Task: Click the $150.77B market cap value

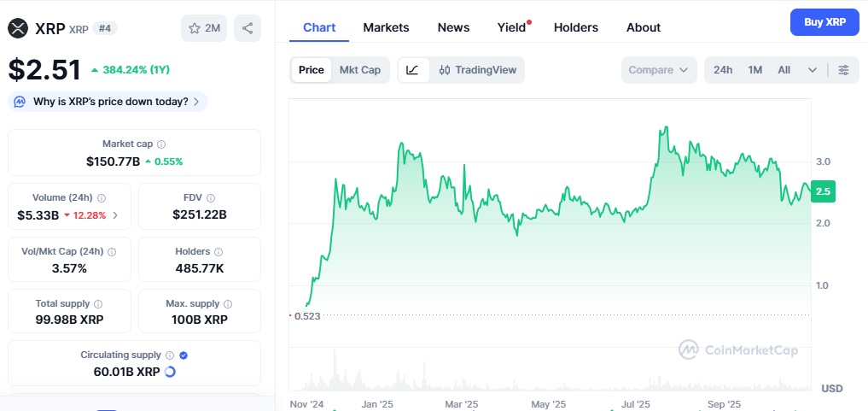Action: tap(113, 161)
